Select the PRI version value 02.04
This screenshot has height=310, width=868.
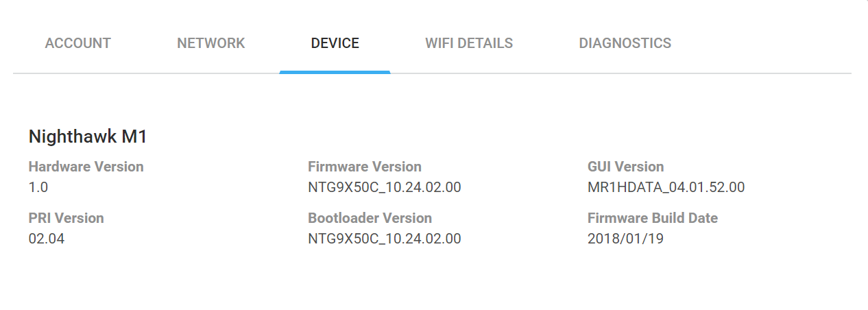coord(47,239)
